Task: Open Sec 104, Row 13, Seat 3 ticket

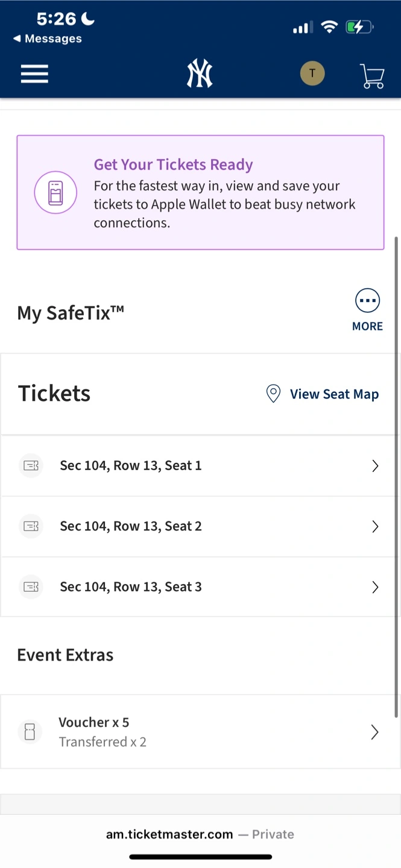Action: tap(131, 587)
